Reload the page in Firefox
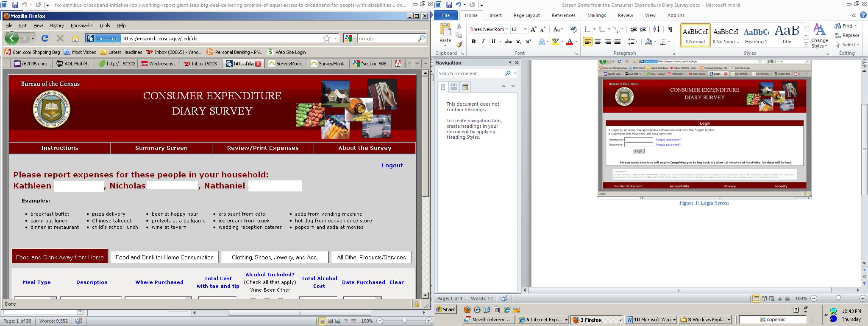The height and width of the screenshot is (326, 868). point(45,38)
